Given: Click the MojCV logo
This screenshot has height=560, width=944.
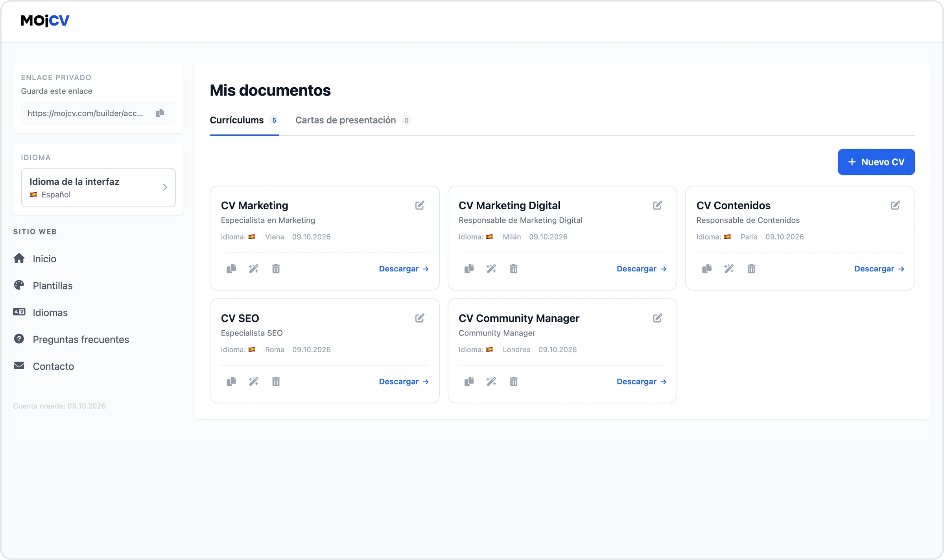Looking at the screenshot, I should pos(45,20).
